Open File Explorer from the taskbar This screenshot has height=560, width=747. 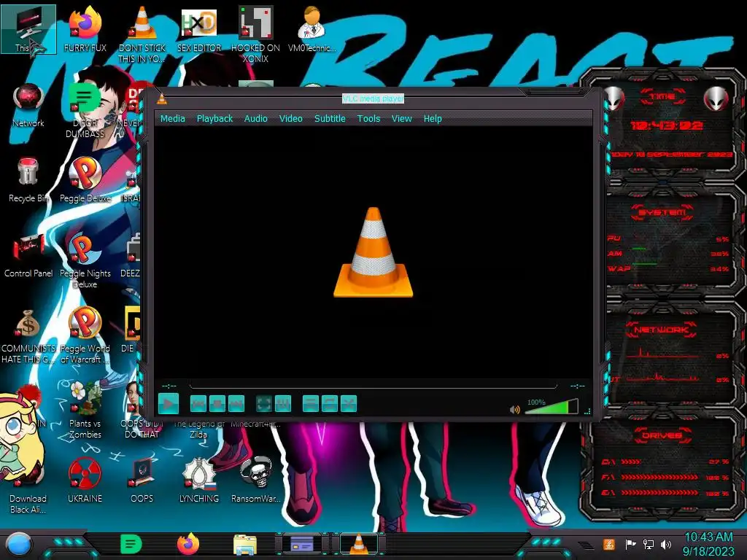[x=245, y=545]
